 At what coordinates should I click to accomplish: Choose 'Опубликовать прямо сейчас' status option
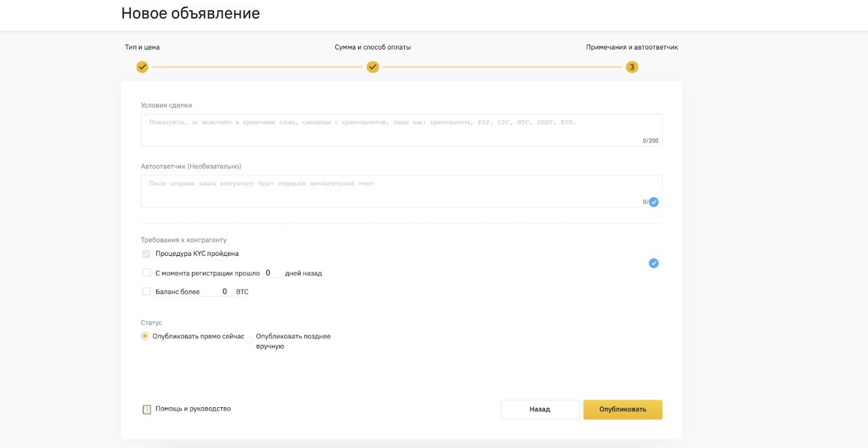144,335
